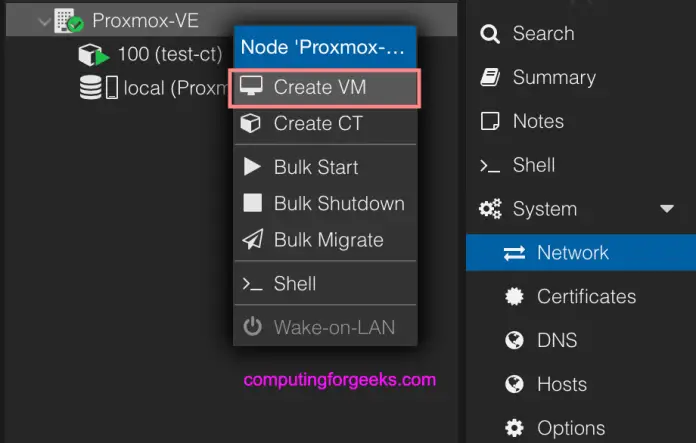
Task: Click the Create CT cube icon
Action: tap(253, 124)
